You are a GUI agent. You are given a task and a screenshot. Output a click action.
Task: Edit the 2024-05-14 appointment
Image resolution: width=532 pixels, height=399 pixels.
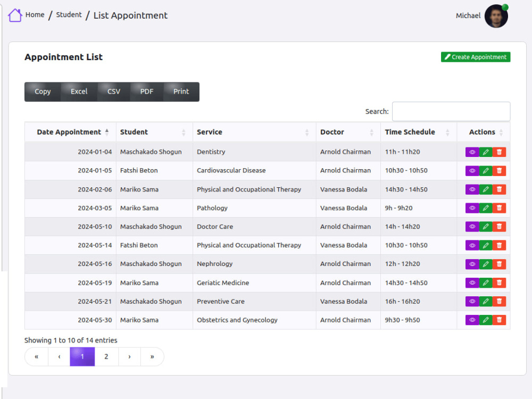(486, 245)
